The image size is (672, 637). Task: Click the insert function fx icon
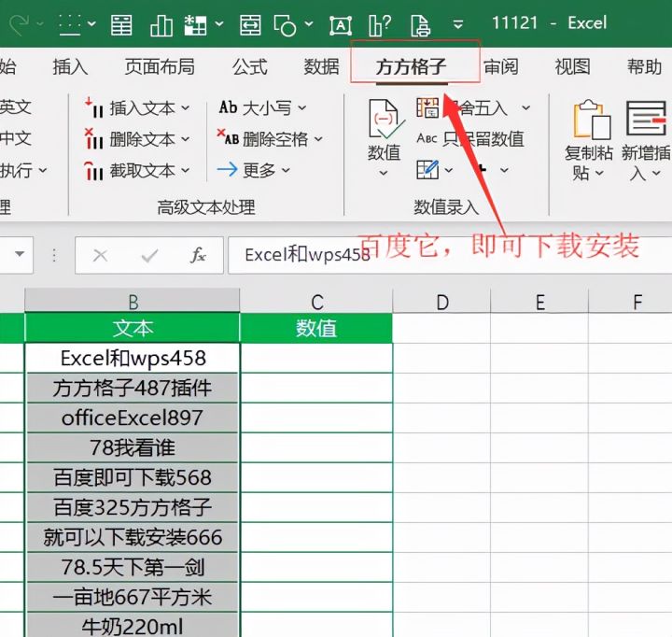pyautogui.click(x=199, y=255)
